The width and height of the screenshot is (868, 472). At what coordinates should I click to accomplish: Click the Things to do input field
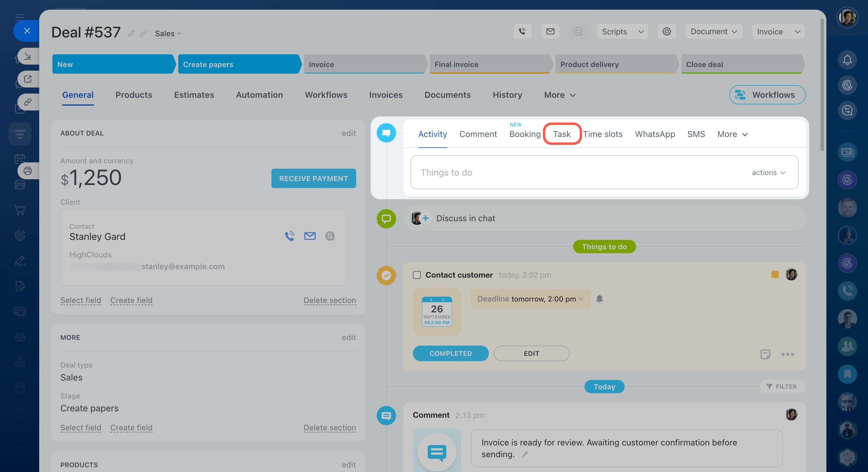[573, 172]
